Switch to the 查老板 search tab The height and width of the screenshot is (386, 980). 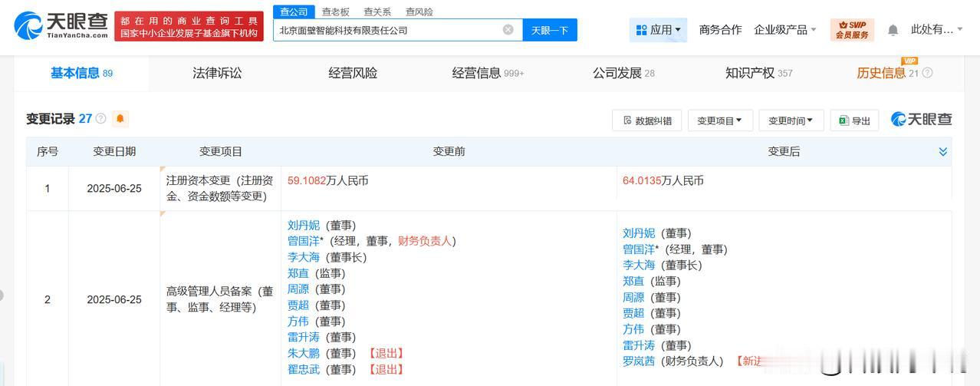click(335, 12)
